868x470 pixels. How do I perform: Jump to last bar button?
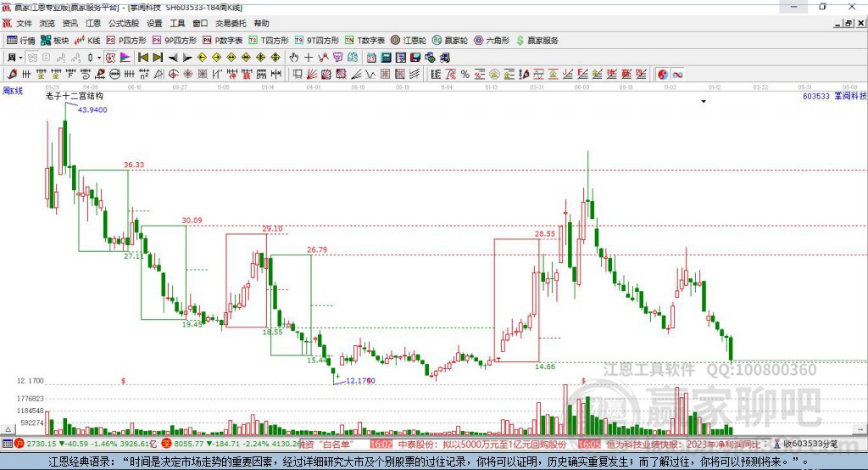click(158, 58)
